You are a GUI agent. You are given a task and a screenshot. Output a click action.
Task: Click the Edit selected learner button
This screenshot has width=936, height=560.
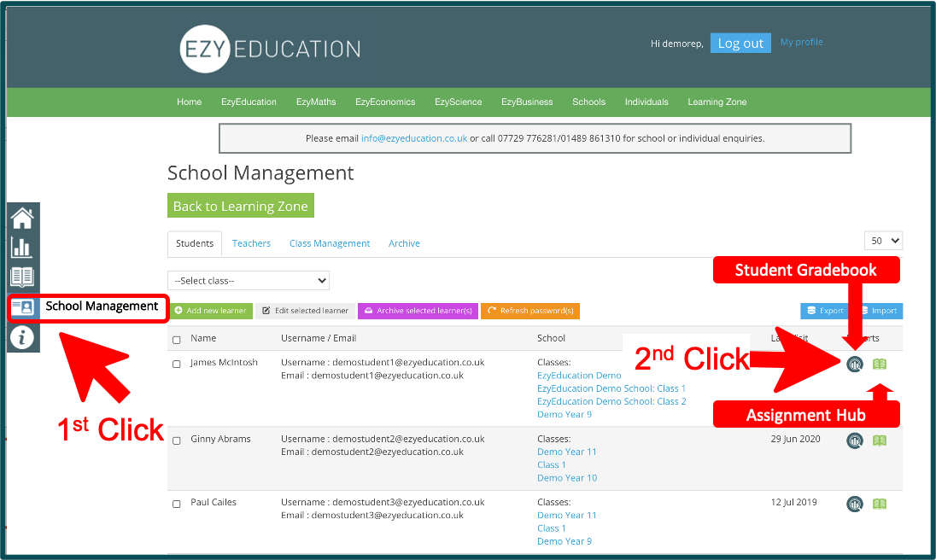[x=305, y=311]
